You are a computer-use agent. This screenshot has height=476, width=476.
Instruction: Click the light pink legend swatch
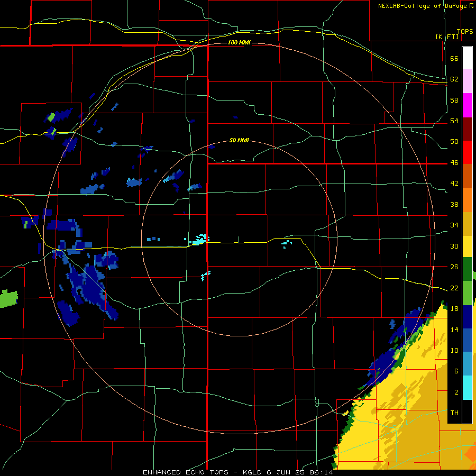pyautogui.click(x=467, y=81)
